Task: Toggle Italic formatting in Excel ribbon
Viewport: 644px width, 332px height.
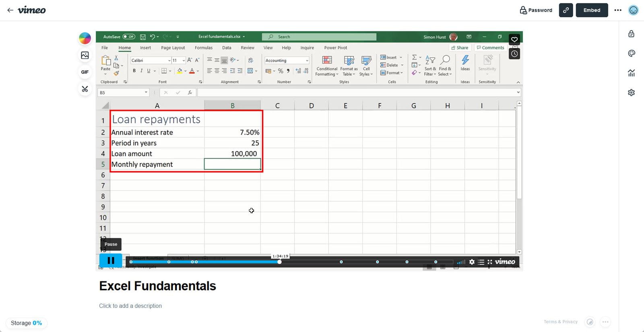Action: click(x=141, y=71)
